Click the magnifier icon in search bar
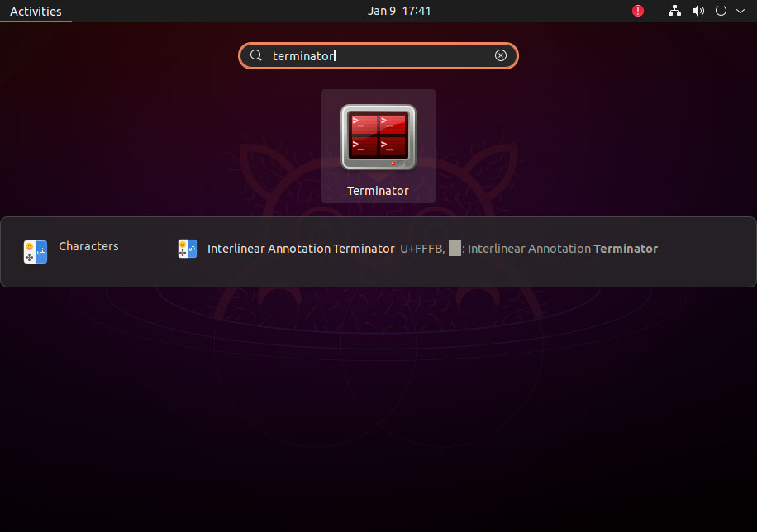757x532 pixels. point(256,55)
